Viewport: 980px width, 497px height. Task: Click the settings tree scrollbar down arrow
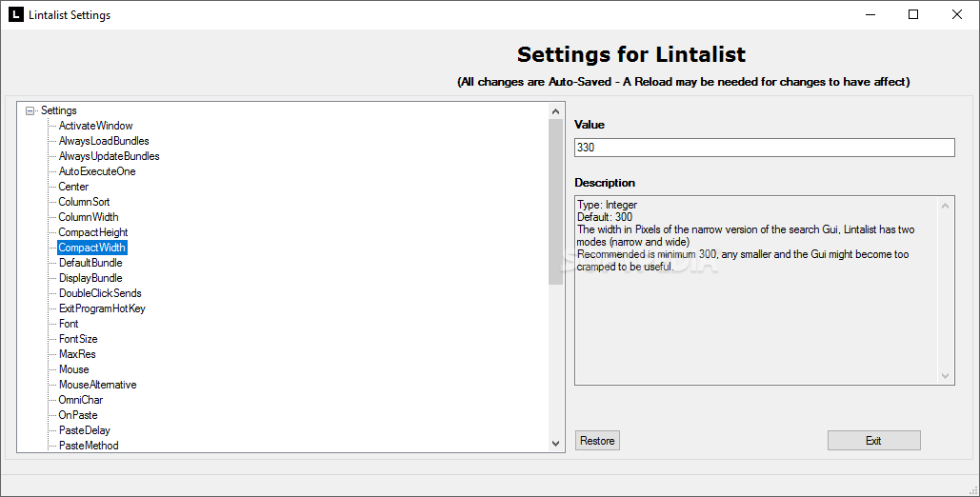pyautogui.click(x=555, y=444)
